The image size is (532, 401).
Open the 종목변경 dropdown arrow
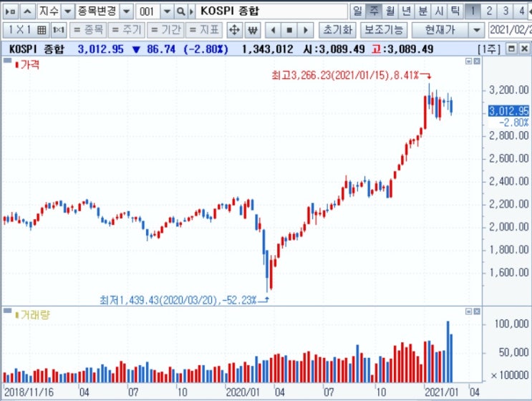[x=126, y=12]
